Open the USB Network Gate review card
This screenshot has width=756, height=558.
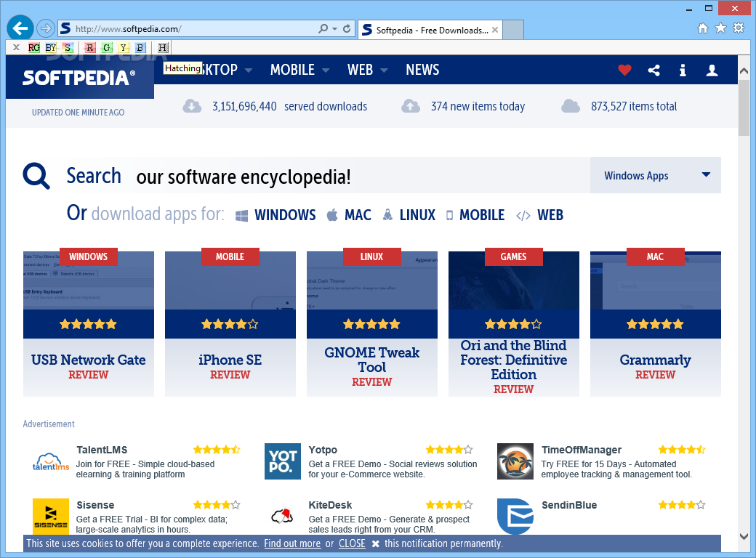click(89, 324)
